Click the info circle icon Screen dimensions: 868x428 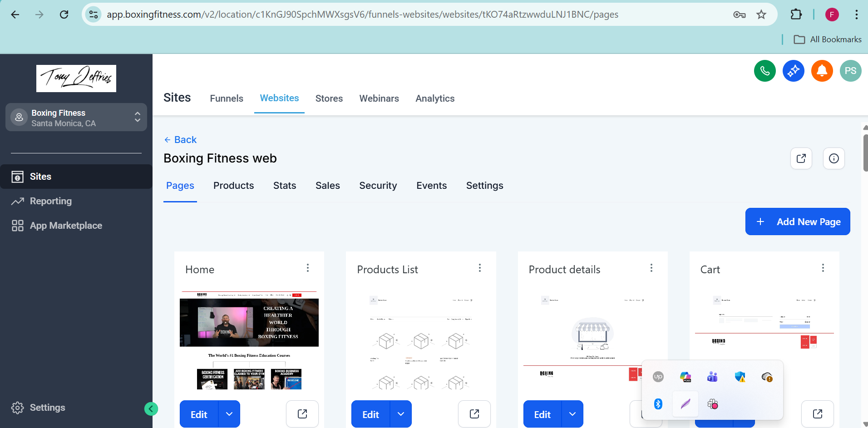(x=833, y=158)
